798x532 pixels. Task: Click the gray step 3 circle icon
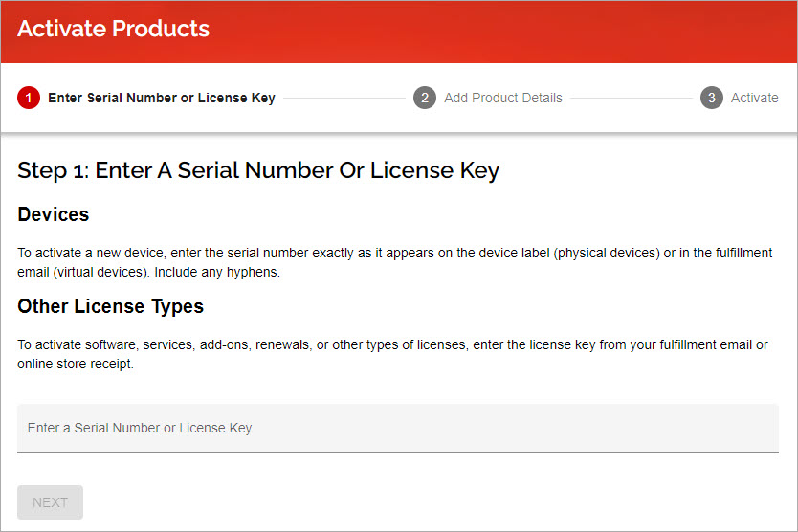pos(711,98)
